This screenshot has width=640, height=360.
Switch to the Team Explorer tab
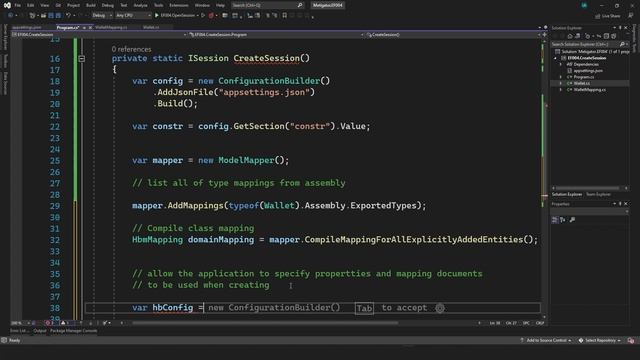598,194
